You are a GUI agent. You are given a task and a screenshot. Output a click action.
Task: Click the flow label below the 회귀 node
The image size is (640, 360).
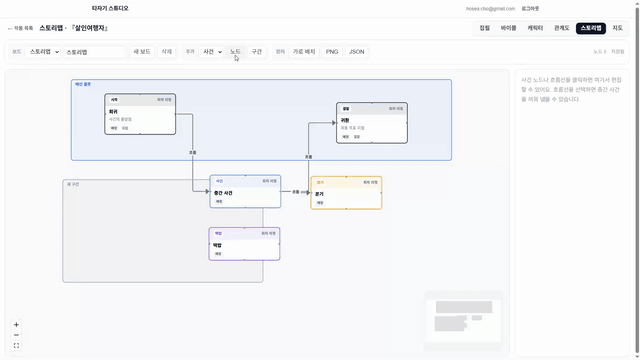193,153
